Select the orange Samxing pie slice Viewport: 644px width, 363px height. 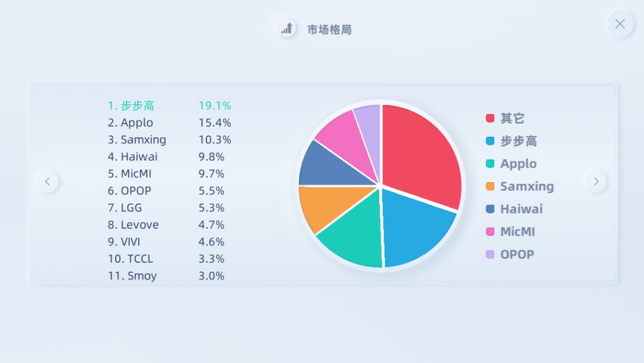pyautogui.click(x=329, y=205)
